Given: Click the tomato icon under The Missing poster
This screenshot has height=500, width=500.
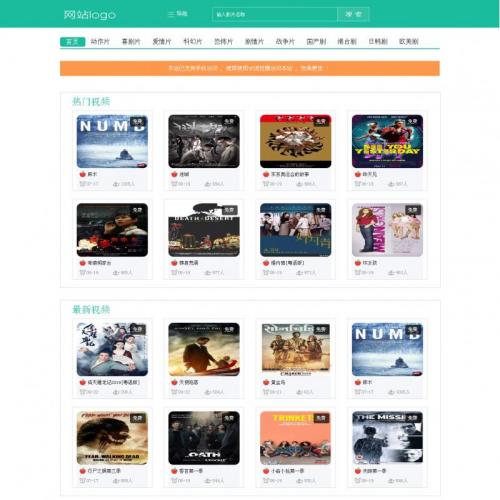Looking at the screenshot, I should coord(358,471).
